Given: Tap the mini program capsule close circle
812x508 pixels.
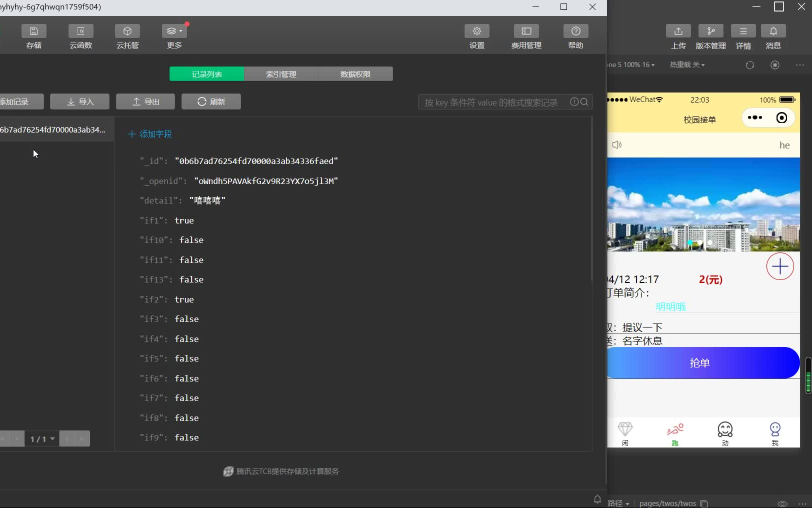Looking at the screenshot, I should [781, 118].
